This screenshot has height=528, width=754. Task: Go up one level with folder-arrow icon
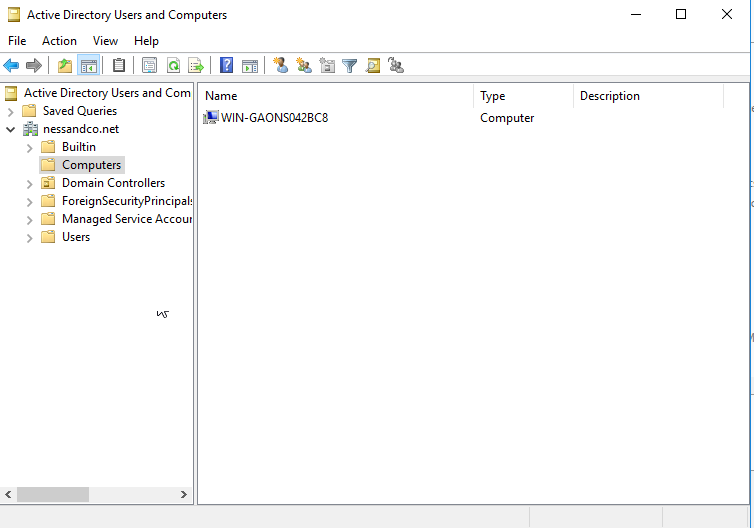coord(65,65)
